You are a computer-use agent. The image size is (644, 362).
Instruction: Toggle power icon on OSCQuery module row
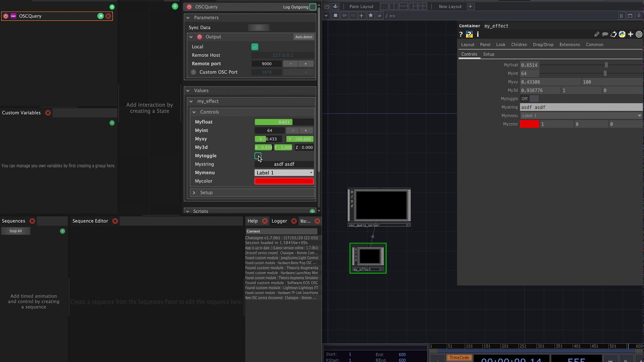(6, 16)
